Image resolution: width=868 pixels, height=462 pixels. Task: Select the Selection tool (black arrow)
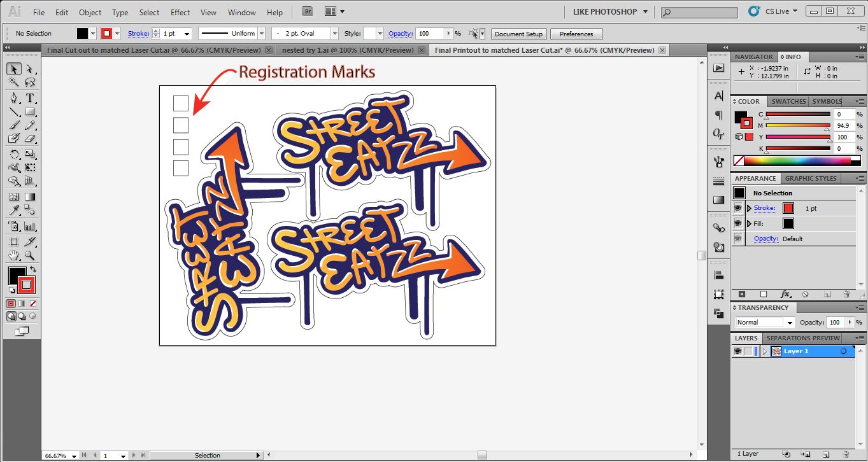point(14,69)
